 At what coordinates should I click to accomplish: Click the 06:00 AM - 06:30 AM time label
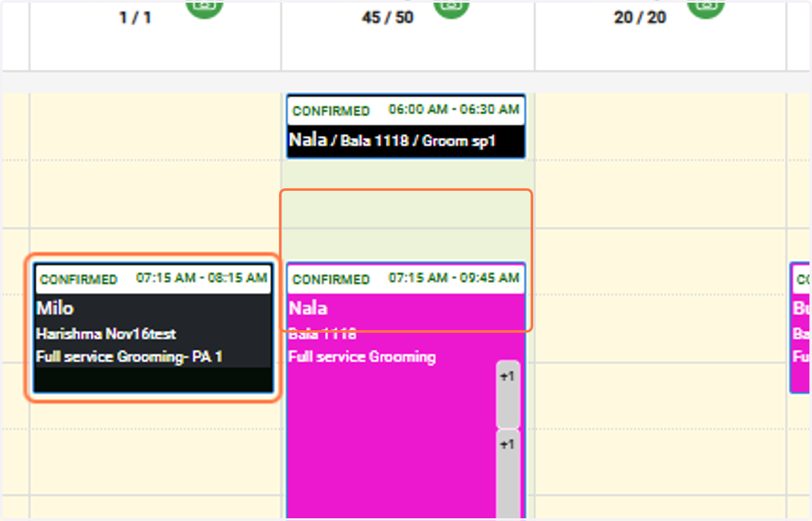coord(454,110)
